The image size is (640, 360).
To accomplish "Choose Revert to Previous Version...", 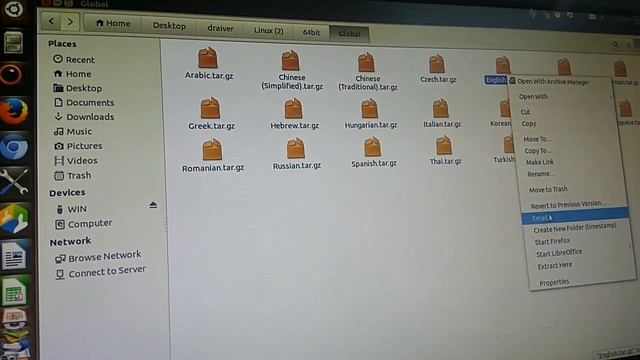I will 567,204.
